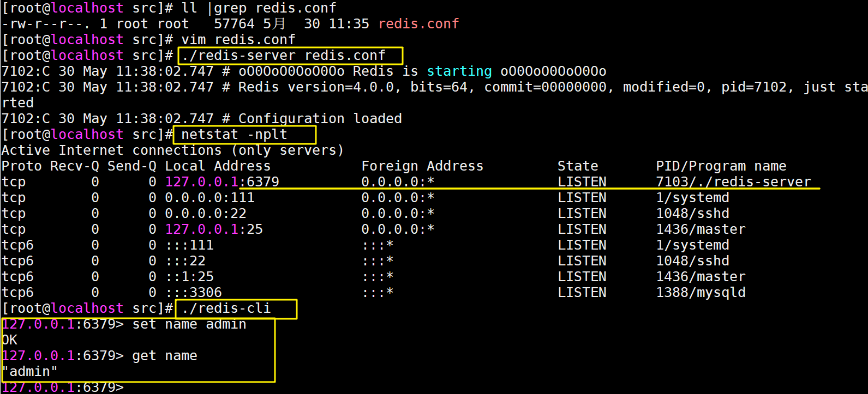Image resolution: width=868 pixels, height=394 pixels.
Task: Click the "PID/Program name" column header
Action: click(721, 166)
